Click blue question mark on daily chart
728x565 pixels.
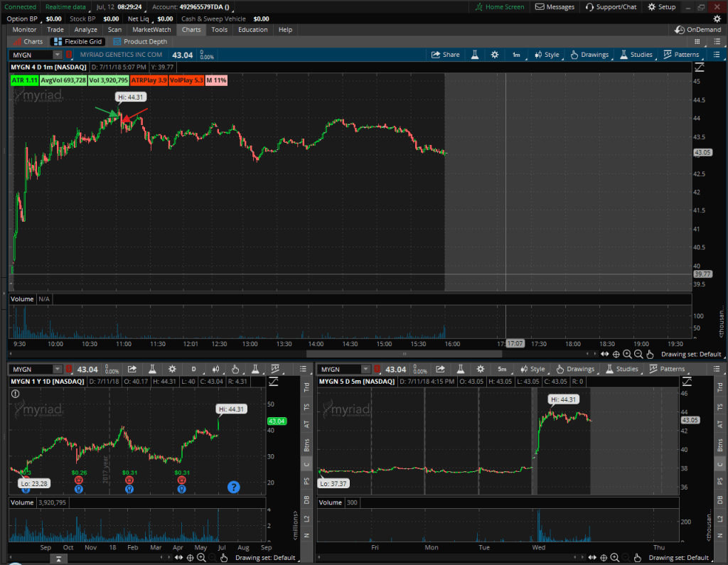click(233, 487)
